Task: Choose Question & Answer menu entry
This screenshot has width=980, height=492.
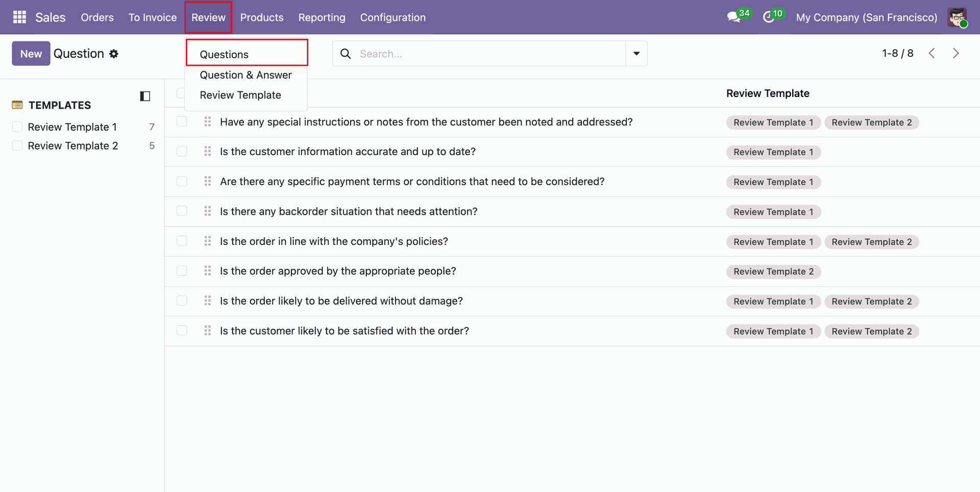Action: [x=246, y=75]
